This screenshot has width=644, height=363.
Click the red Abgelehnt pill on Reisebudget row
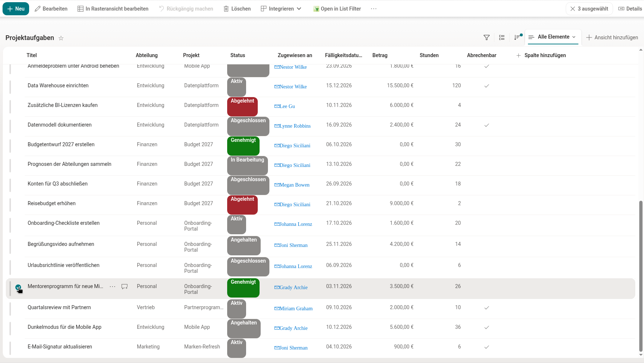click(242, 205)
